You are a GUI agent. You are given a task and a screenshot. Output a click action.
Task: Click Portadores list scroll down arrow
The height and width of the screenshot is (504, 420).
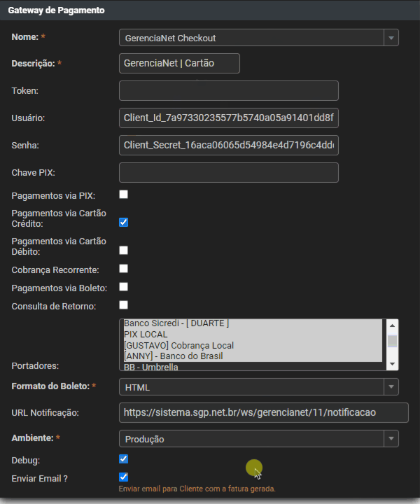pos(393,364)
